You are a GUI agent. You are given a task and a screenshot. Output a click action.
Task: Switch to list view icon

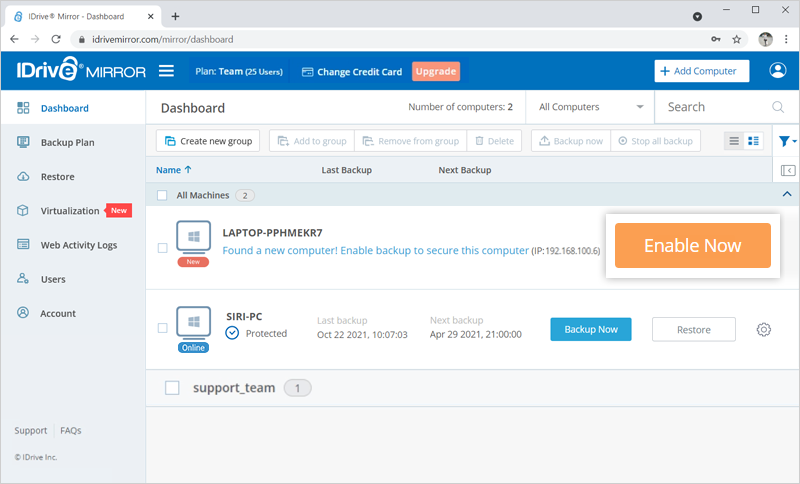[735, 141]
